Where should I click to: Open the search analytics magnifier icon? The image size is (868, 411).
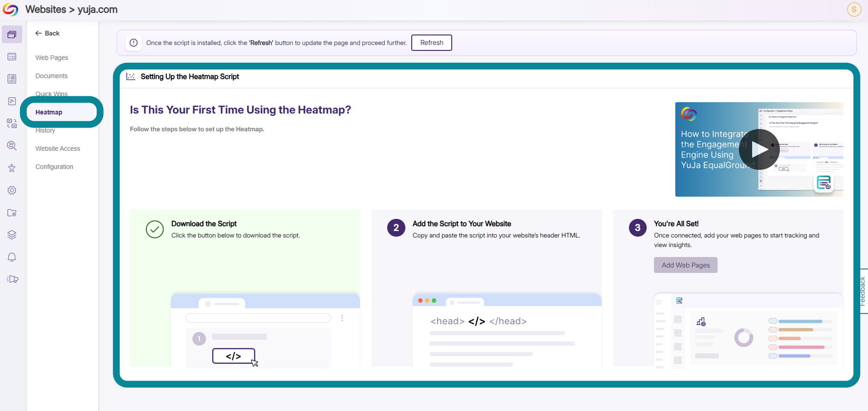coord(12,146)
